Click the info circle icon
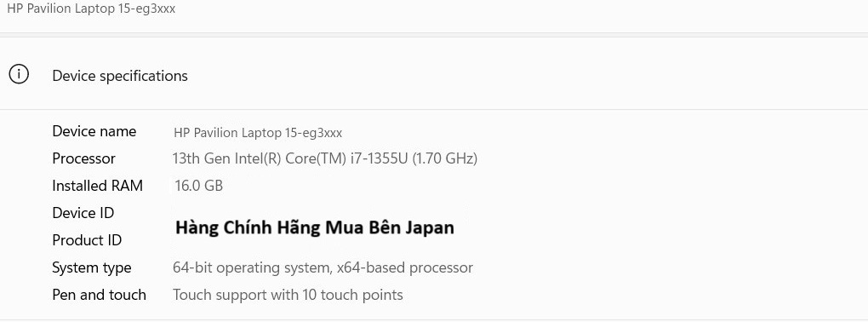 pos(19,74)
